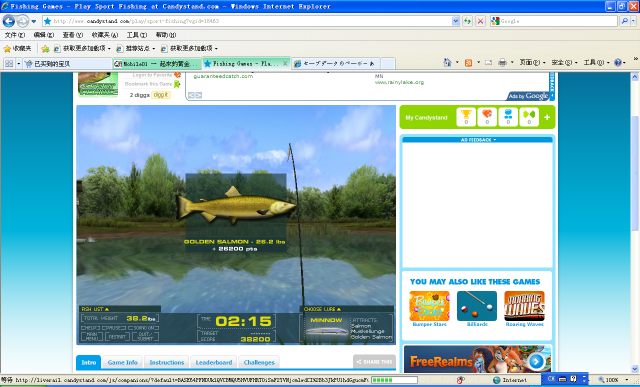Click the Home icon in command bar
Screen dimensions: 640x387
pos(447,62)
